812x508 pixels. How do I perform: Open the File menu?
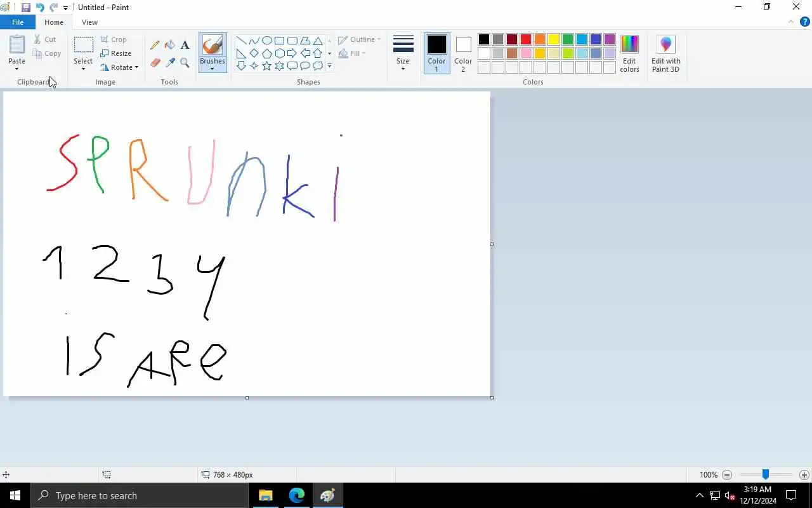(x=18, y=22)
